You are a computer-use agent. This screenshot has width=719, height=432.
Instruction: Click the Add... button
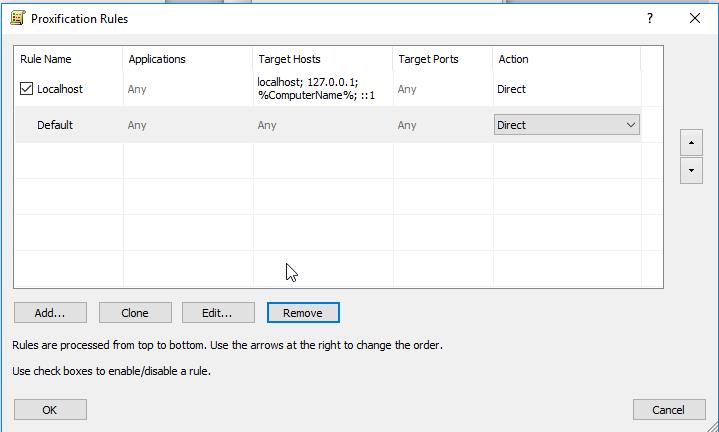coord(50,313)
